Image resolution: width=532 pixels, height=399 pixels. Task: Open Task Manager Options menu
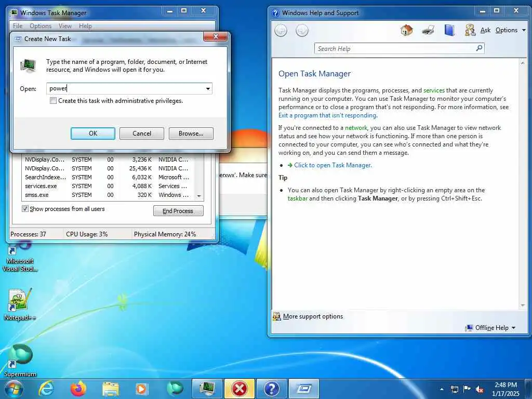pos(41,26)
